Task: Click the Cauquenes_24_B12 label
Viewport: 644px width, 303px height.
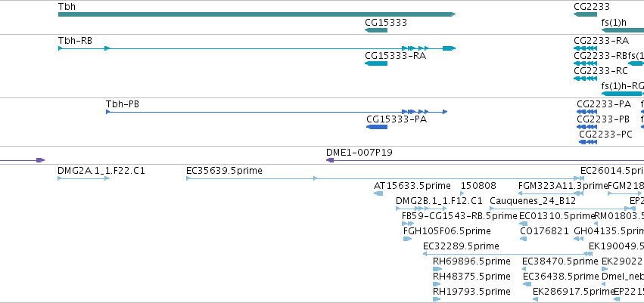Action: click(533, 201)
